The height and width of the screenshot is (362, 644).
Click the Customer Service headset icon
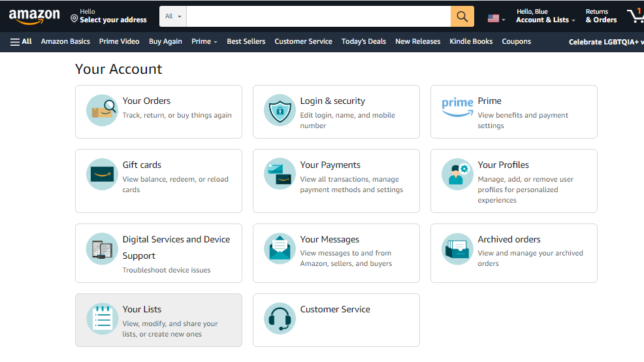coord(280,319)
